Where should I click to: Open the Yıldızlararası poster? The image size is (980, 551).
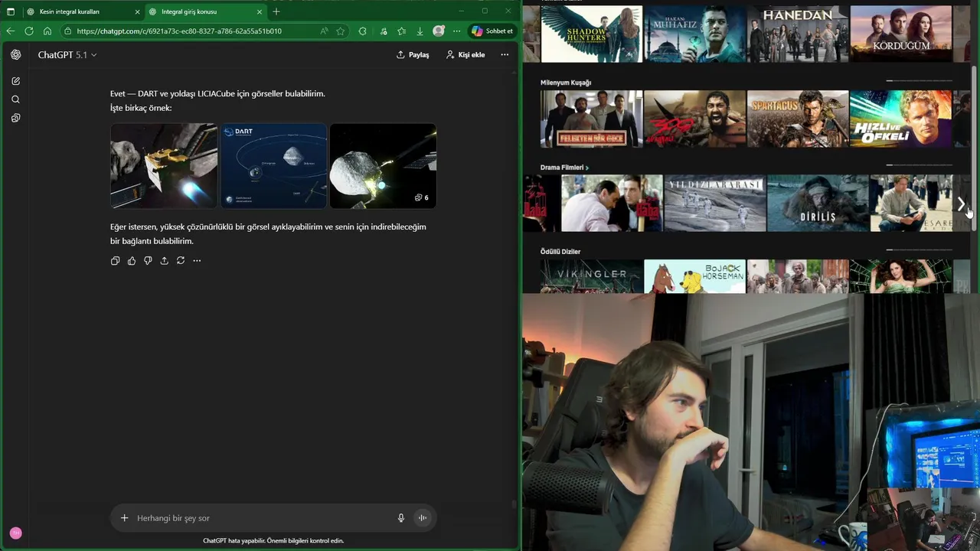(x=715, y=204)
